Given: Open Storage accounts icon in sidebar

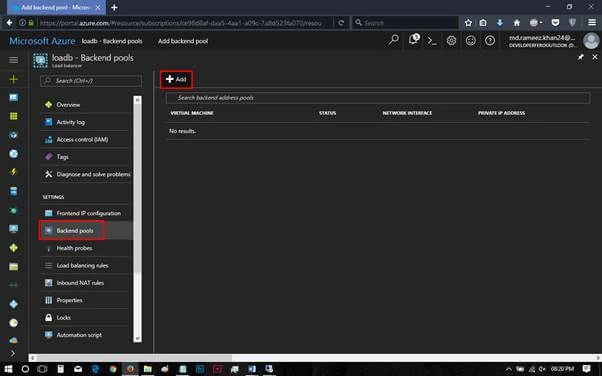Looking at the screenshot, I should click(x=13, y=267).
